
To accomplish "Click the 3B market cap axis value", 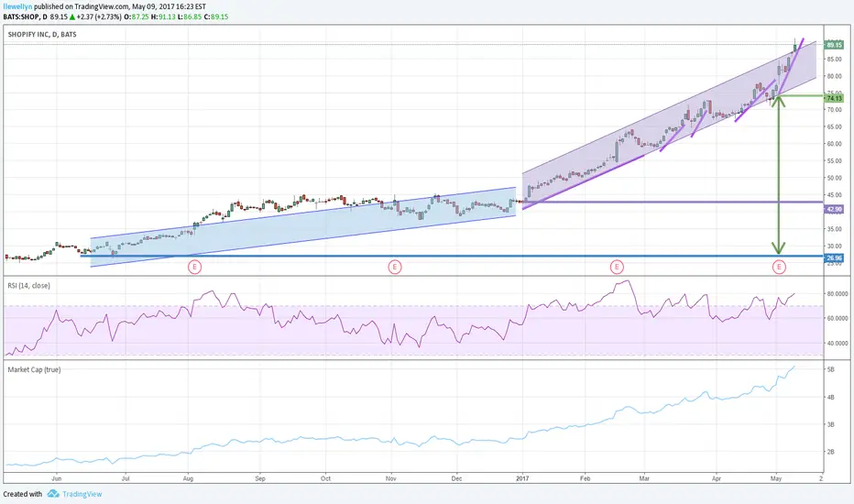I will [830, 424].
